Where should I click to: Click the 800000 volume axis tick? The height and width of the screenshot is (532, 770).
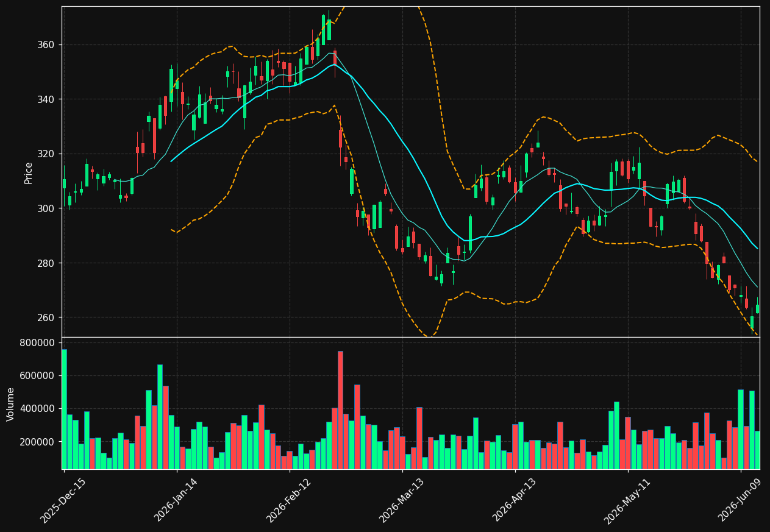coord(38,342)
